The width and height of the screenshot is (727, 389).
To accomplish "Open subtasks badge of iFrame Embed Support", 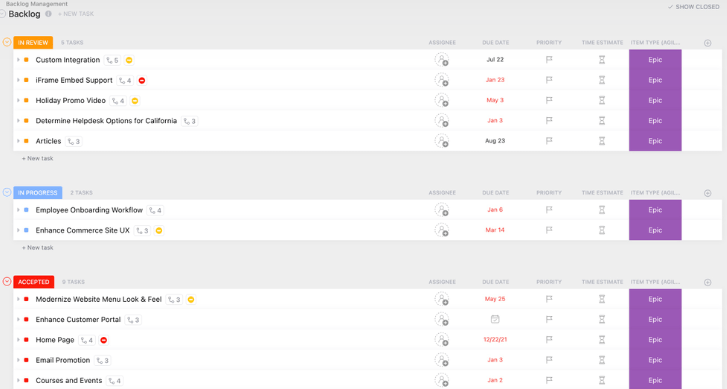I will click(125, 81).
